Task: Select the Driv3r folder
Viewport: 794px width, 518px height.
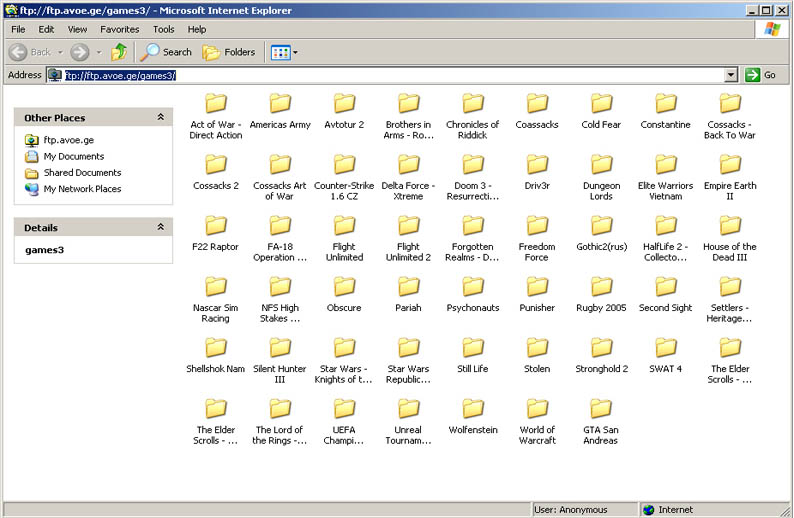Action: [x=537, y=172]
